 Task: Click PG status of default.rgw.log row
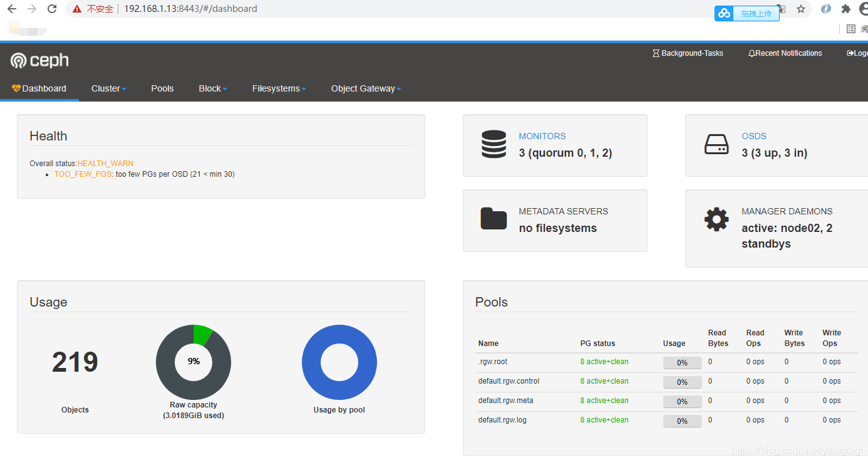tap(604, 420)
